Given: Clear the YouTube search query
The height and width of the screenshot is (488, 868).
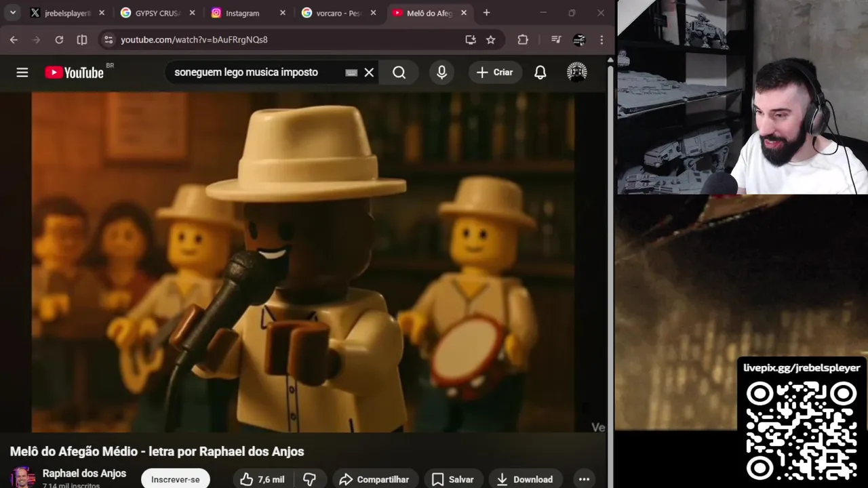Looking at the screenshot, I should (369, 73).
